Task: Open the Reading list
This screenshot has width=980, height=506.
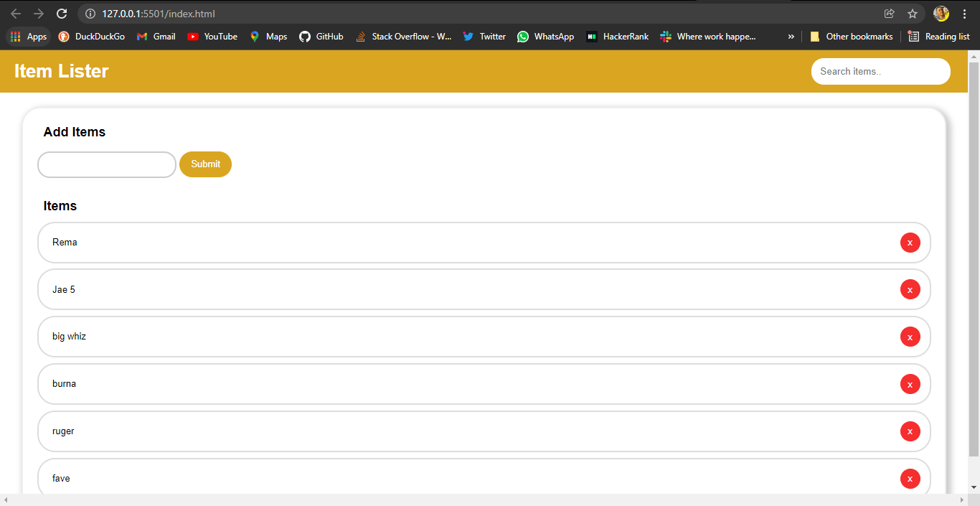Action: coord(938,37)
